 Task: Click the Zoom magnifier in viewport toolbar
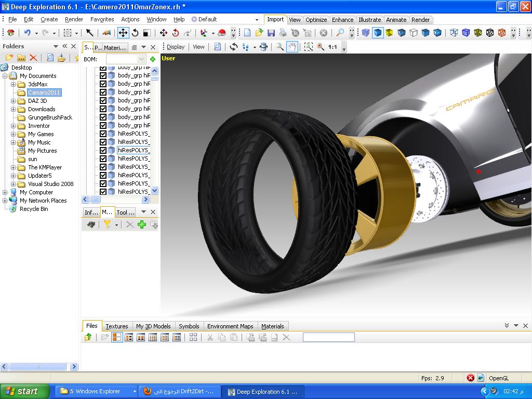[x=280, y=47]
